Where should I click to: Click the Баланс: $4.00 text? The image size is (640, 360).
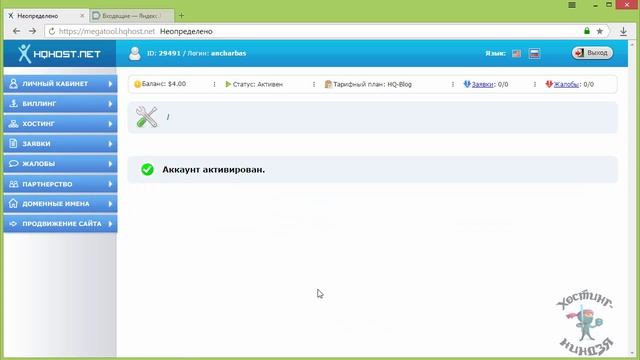click(164, 84)
